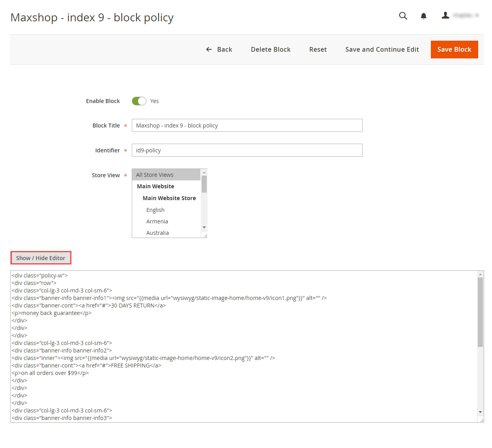Open the admin user account menu
Viewport: 492px width, 448px height.
coord(460,15)
